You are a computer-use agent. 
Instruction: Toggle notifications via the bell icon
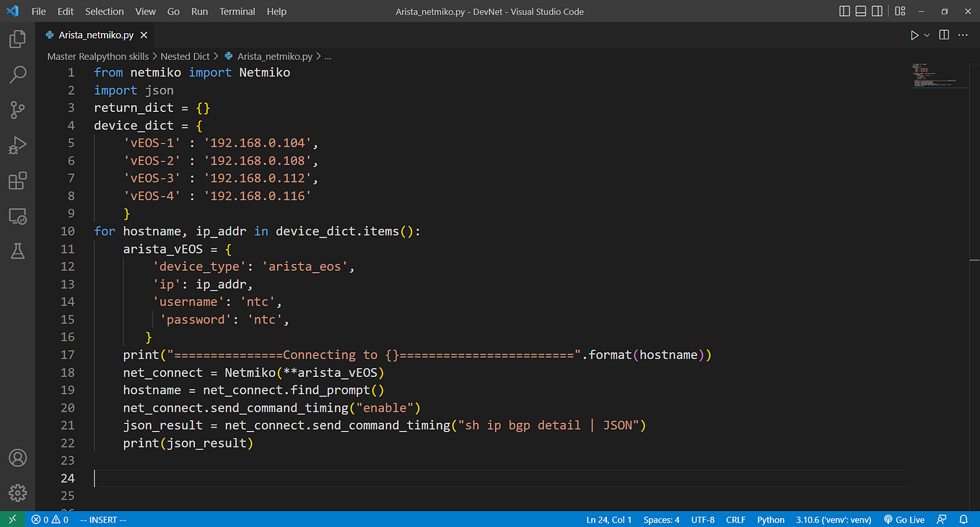tap(963, 519)
